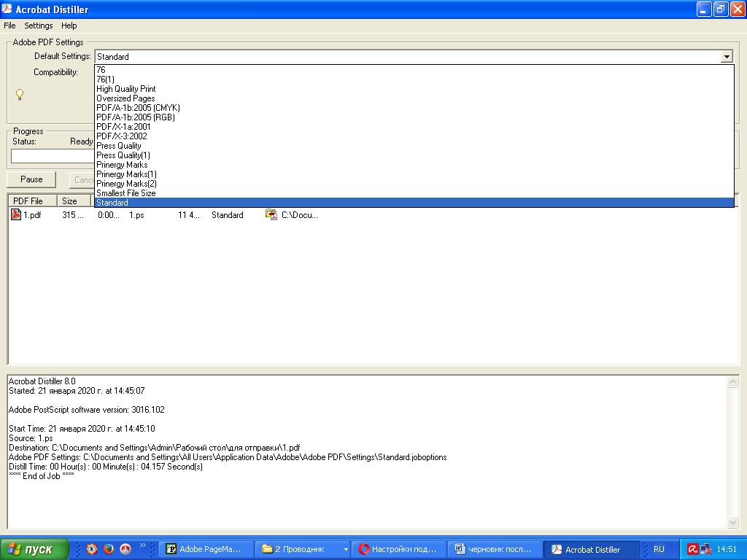Image resolution: width=747 pixels, height=560 pixels.
Task: Select Prinergy Marks(2) preset
Action: tap(414, 184)
